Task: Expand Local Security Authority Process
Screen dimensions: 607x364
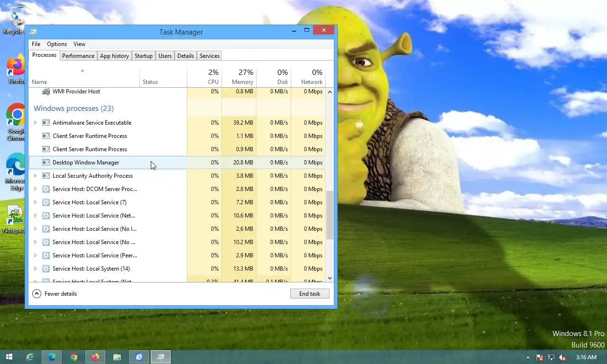Action: click(35, 176)
